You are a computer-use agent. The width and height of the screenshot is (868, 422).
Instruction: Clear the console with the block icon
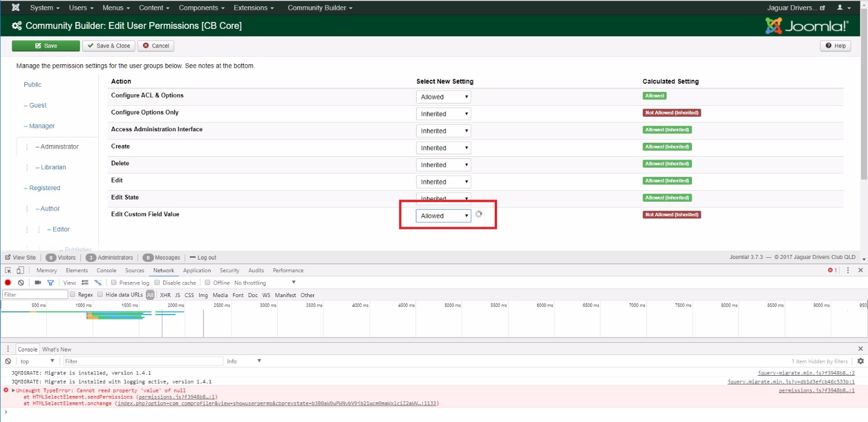click(8, 361)
